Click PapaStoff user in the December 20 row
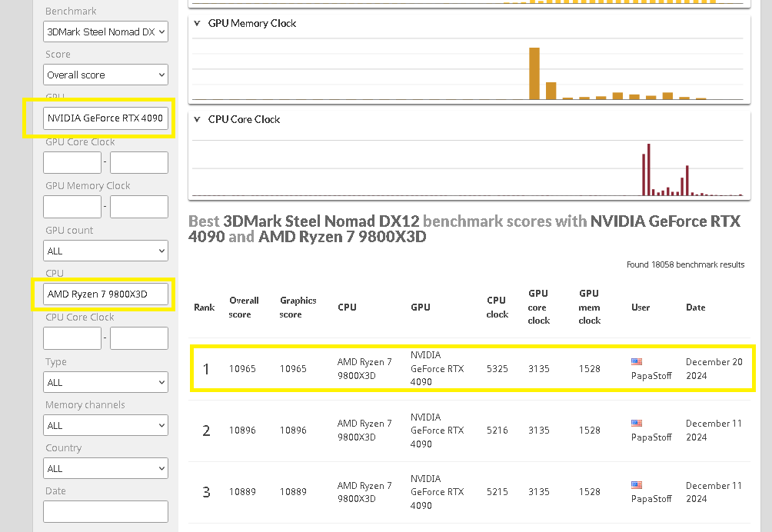 tap(651, 375)
